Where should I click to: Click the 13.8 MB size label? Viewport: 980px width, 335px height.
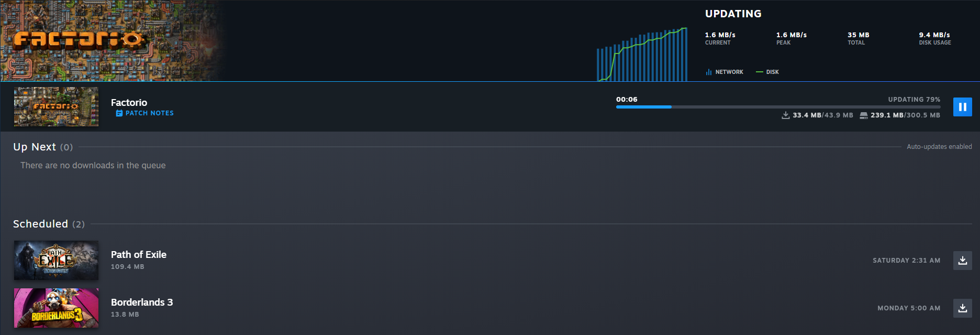pyautogui.click(x=125, y=315)
